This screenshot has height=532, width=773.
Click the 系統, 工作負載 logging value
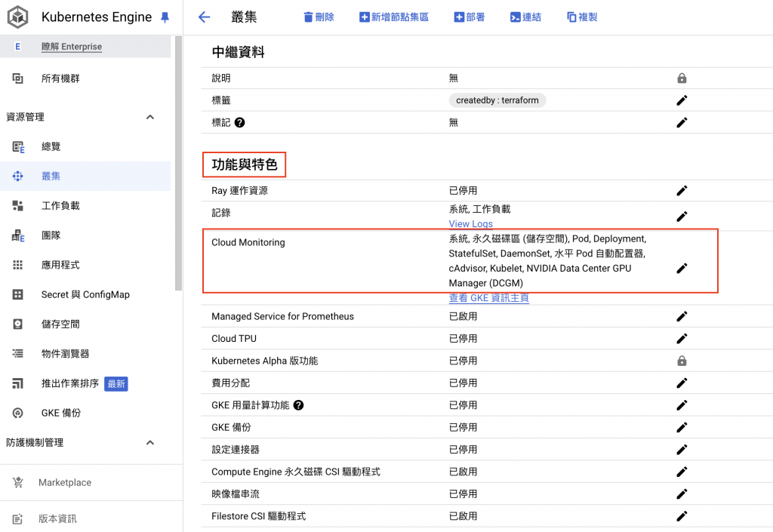479,209
